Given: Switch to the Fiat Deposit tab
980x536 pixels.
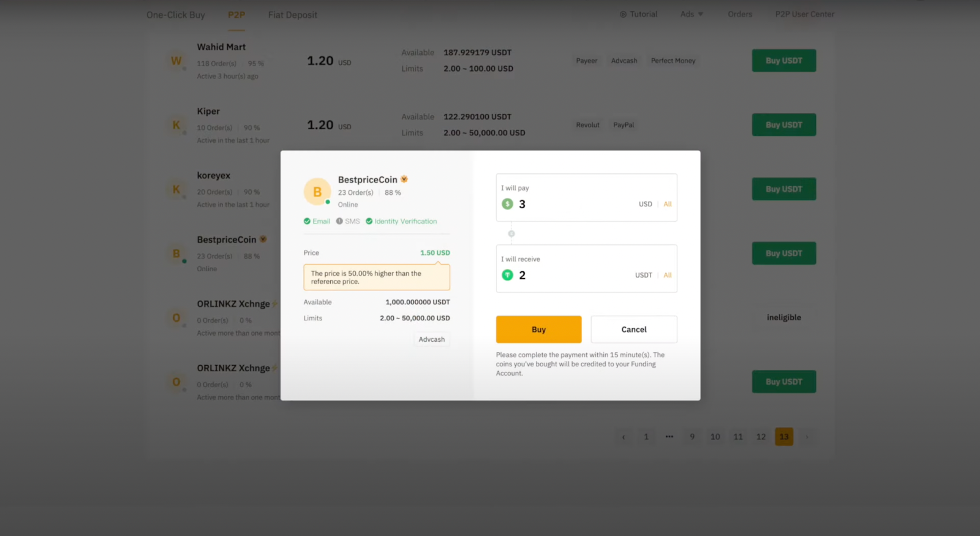Looking at the screenshot, I should point(293,15).
